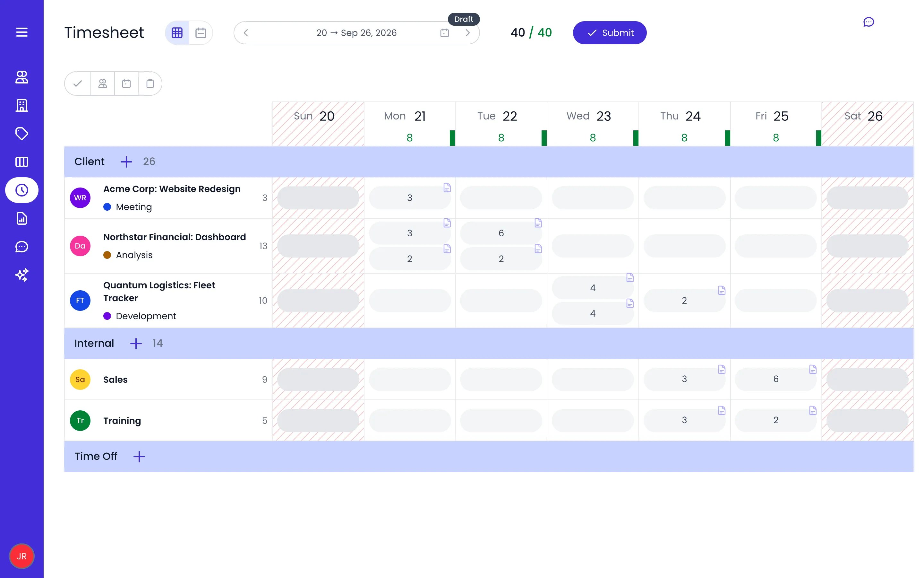Open the board columns icon in sidebar
924x578 pixels.
pyautogui.click(x=22, y=162)
